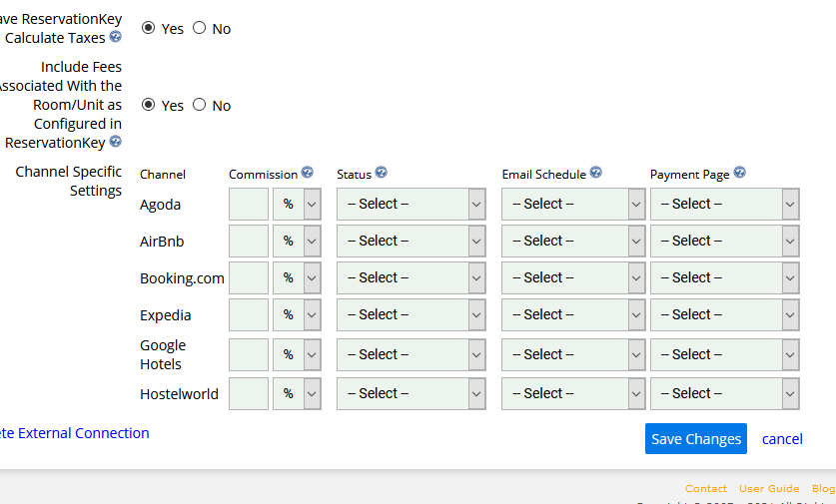Select Yes for Calculate Taxes
836x504 pixels.
coord(149,28)
